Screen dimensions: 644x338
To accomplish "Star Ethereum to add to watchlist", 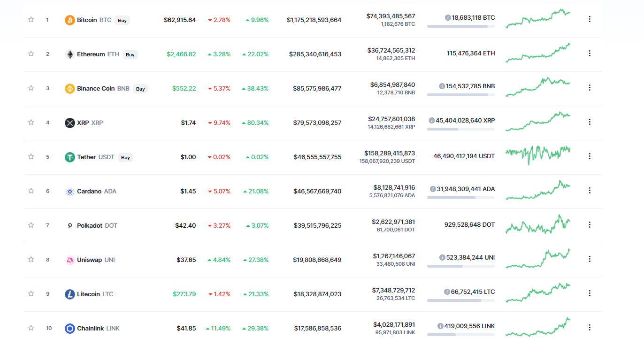I will coord(31,54).
